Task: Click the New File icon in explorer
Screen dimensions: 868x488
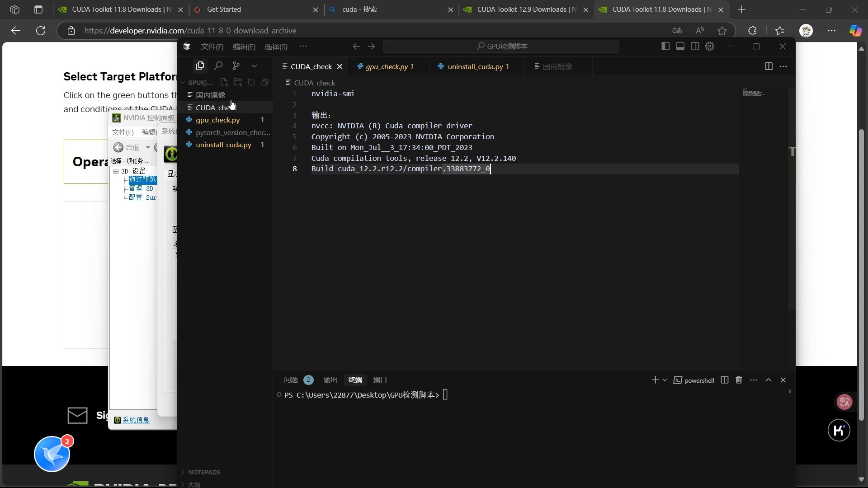Action: (x=224, y=82)
